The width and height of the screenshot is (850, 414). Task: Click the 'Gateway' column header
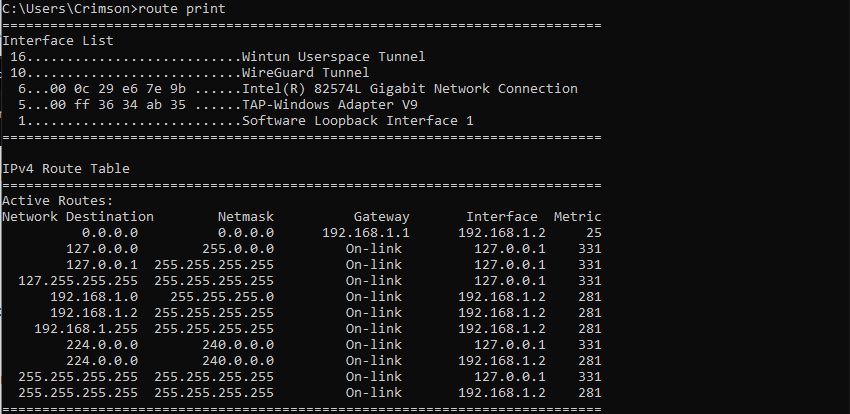pos(381,217)
